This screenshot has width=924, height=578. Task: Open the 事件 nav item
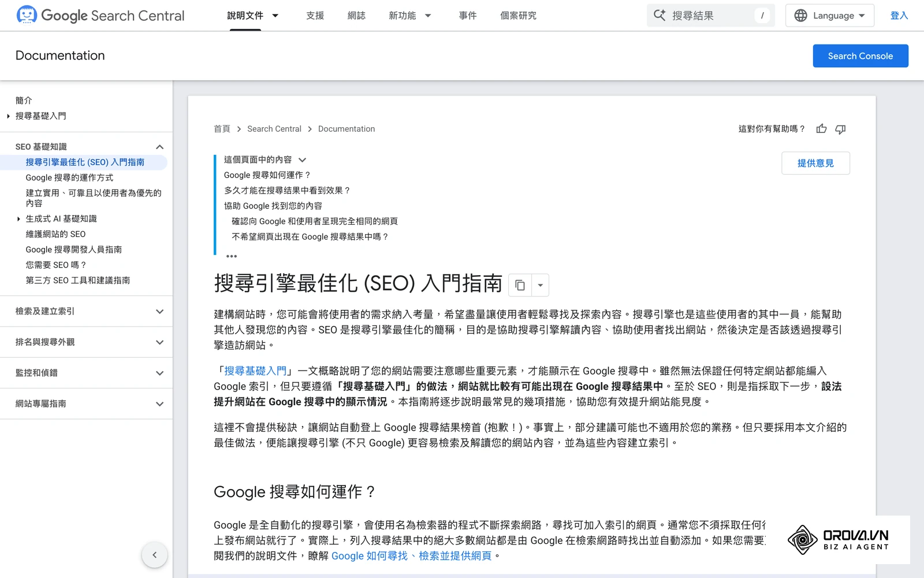(x=468, y=16)
